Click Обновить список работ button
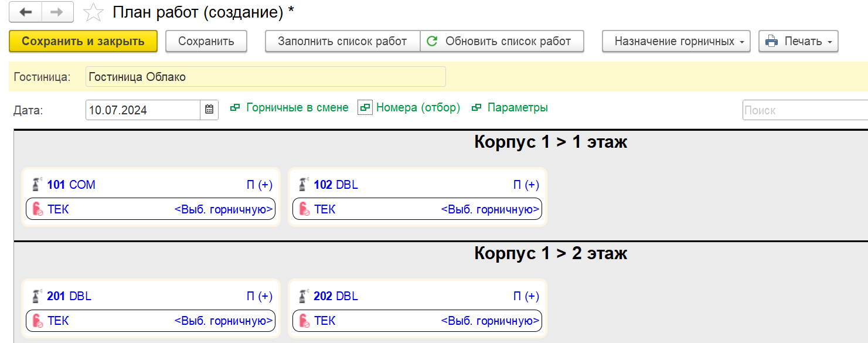Screen dimensions: 868x343 tap(502, 42)
